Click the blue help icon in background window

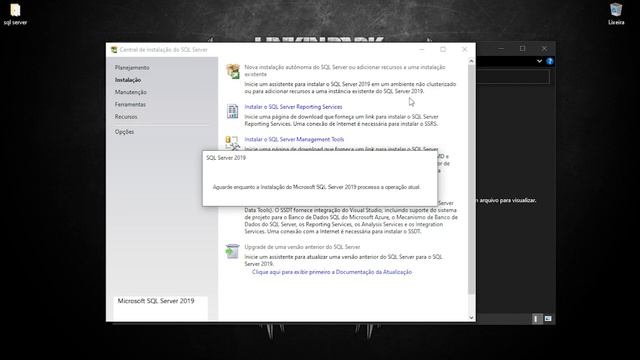(550, 61)
